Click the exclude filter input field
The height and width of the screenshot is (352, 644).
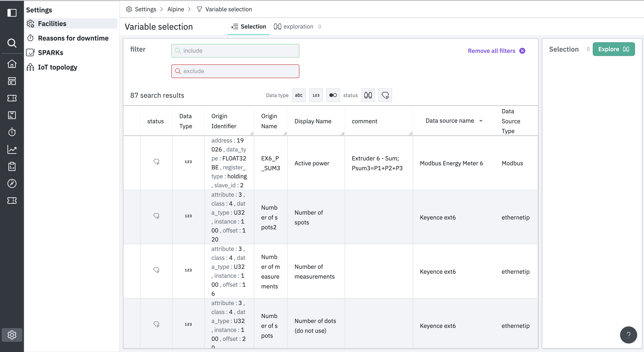[x=235, y=71]
